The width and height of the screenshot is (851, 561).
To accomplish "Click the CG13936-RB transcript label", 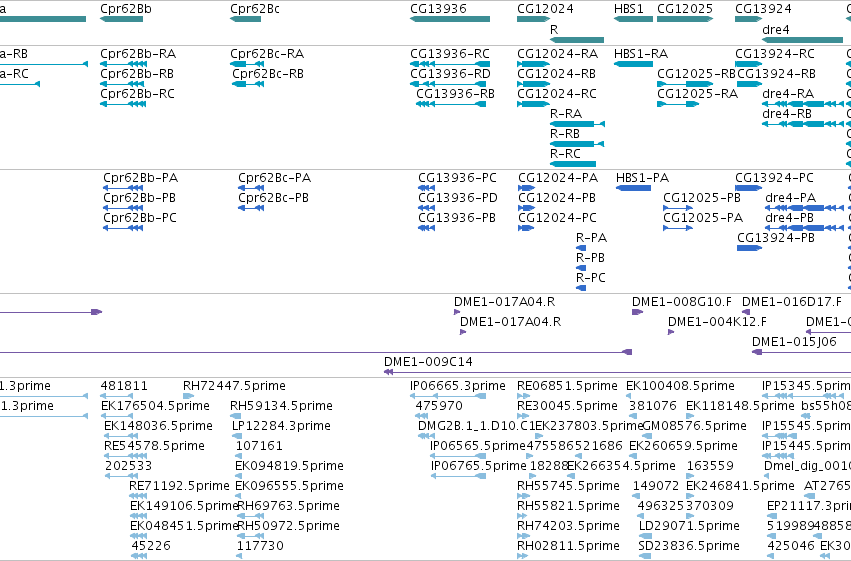I will click(x=455, y=94).
